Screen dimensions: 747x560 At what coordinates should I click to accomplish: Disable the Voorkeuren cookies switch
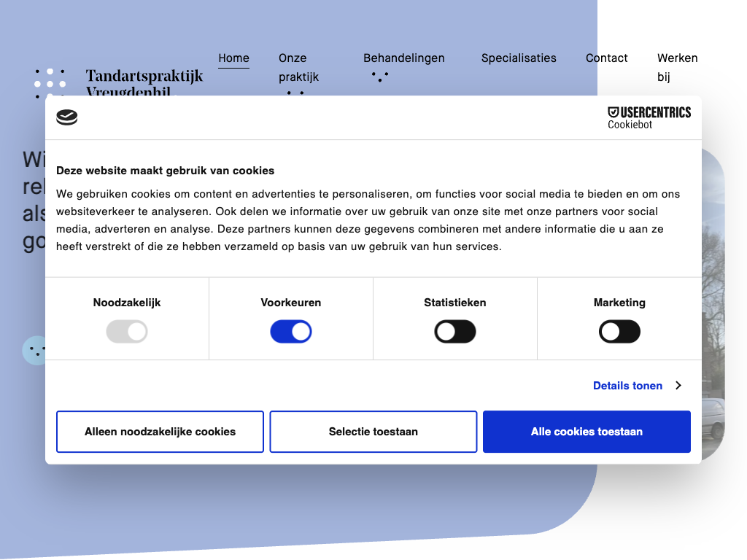point(291,332)
